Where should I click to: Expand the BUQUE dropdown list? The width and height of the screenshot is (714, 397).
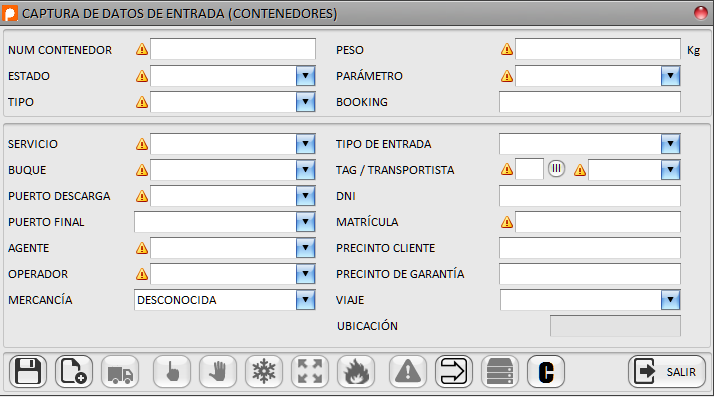(x=305, y=170)
